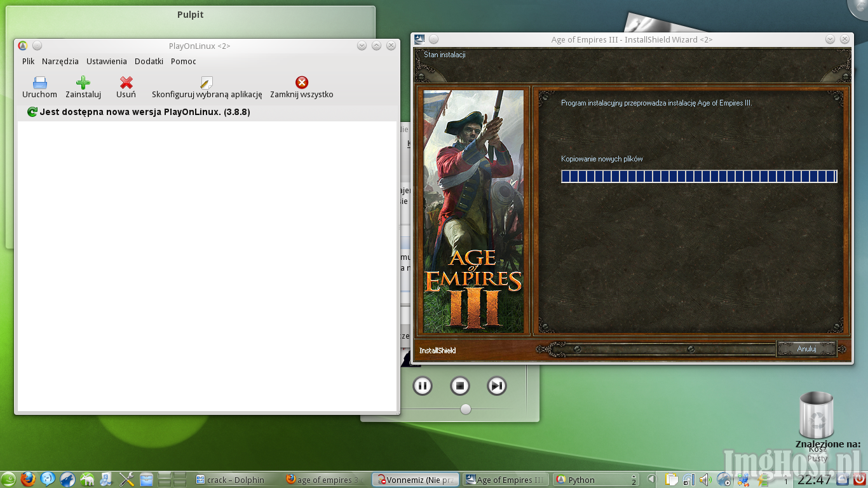868x488 pixels.
Task: Click the green plus Zainstaluj icon
Action: click(83, 83)
